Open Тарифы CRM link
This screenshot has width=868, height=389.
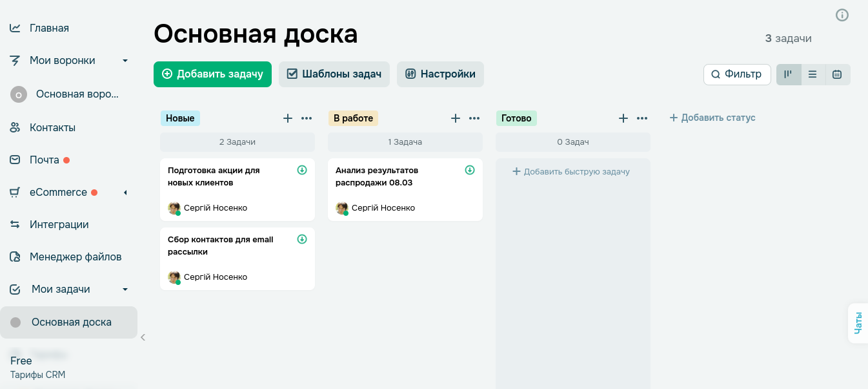tap(37, 375)
